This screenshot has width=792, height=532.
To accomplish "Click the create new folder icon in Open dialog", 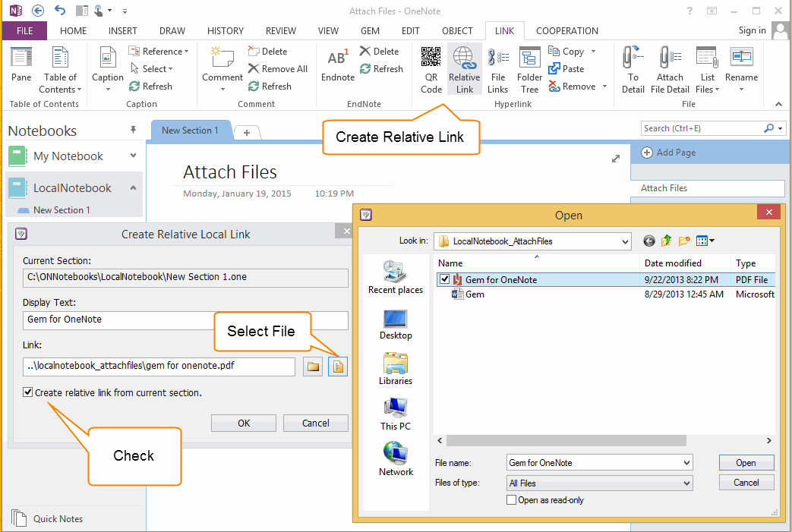I will pyautogui.click(x=684, y=241).
